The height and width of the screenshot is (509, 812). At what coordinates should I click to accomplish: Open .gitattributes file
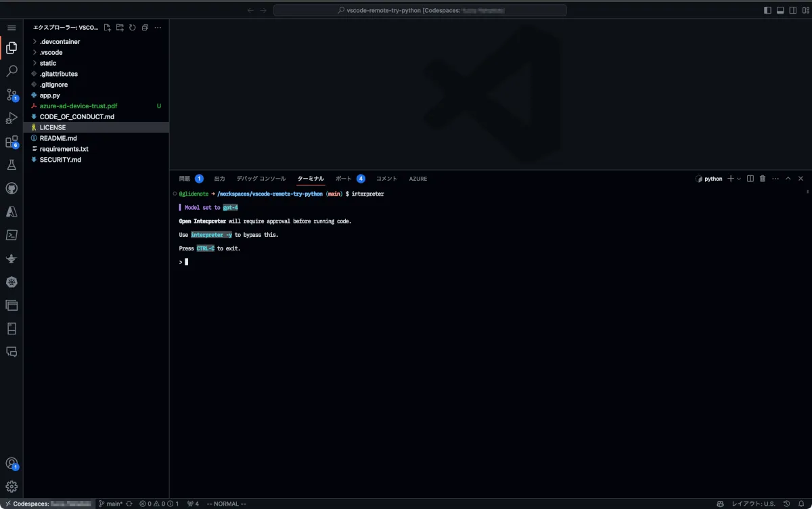[96, 74]
